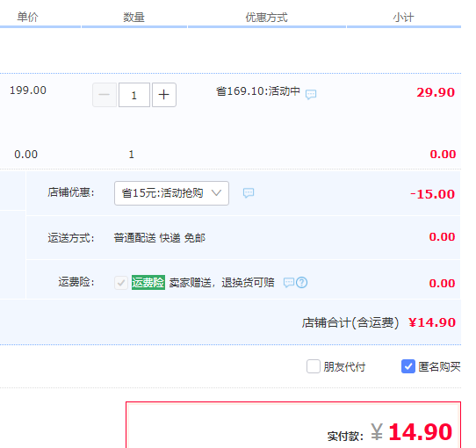Click the 优惠方式 column header
The width and height of the screenshot is (476, 448).
point(266,18)
